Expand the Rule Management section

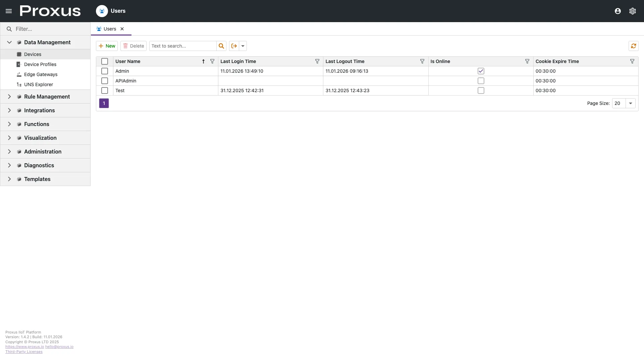[x=9, y=97]
